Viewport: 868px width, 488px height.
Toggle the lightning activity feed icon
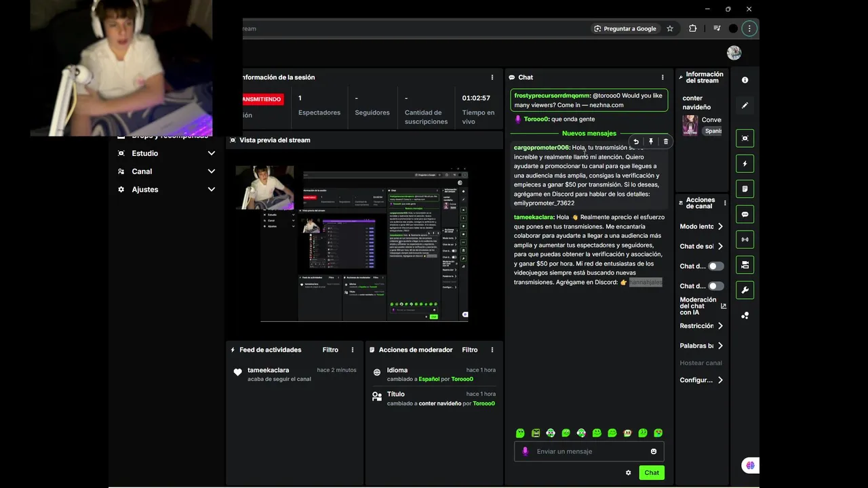point(745,163)
